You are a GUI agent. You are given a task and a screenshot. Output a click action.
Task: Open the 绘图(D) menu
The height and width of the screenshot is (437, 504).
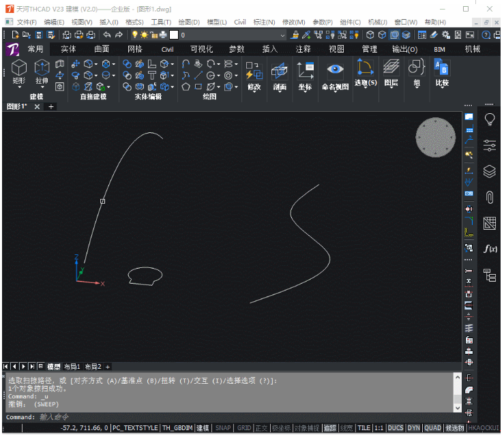tap(189, 22)
